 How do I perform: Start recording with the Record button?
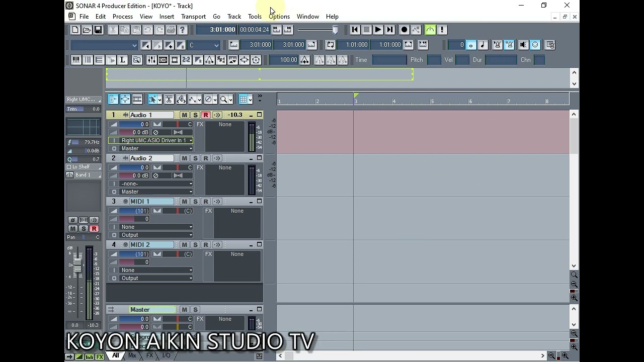[404, 30]
